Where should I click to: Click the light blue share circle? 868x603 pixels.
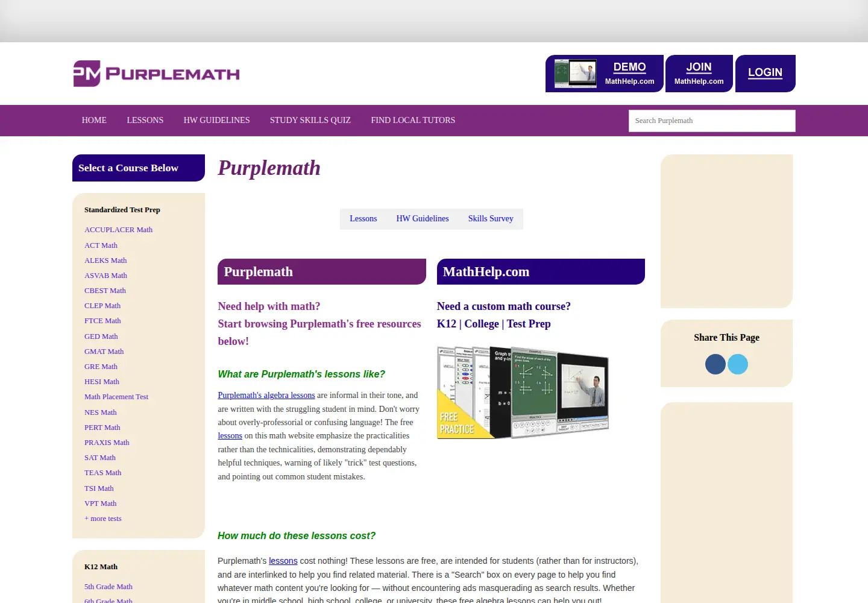[738, 364]
